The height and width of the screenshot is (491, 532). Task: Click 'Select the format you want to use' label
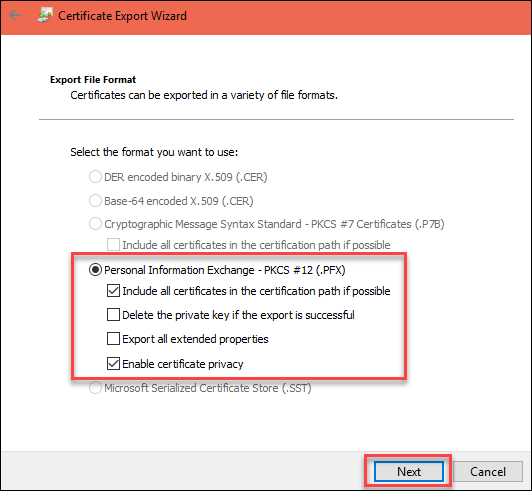[x=154, y=152]
